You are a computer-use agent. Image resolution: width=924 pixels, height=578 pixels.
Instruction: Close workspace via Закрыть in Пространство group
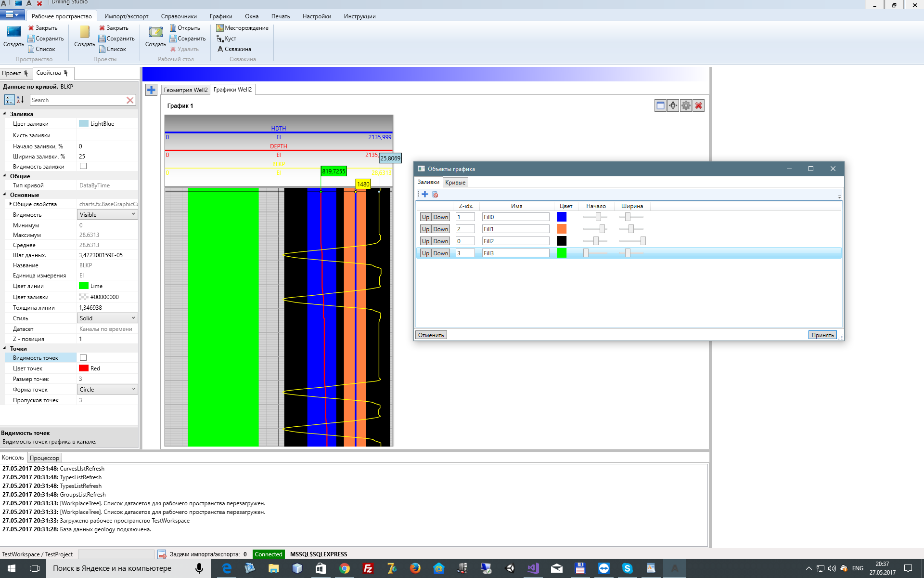pos(42,28)
